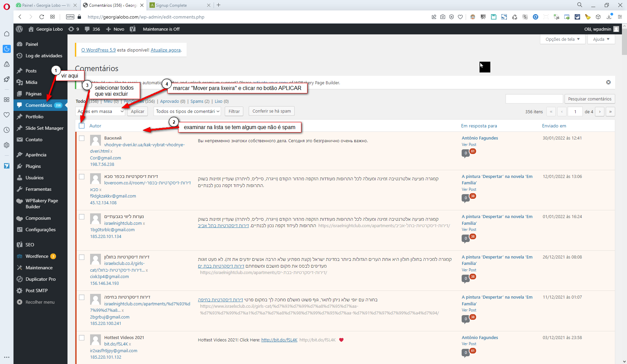Go back with browser back arrow

click(x=20, y=17)
